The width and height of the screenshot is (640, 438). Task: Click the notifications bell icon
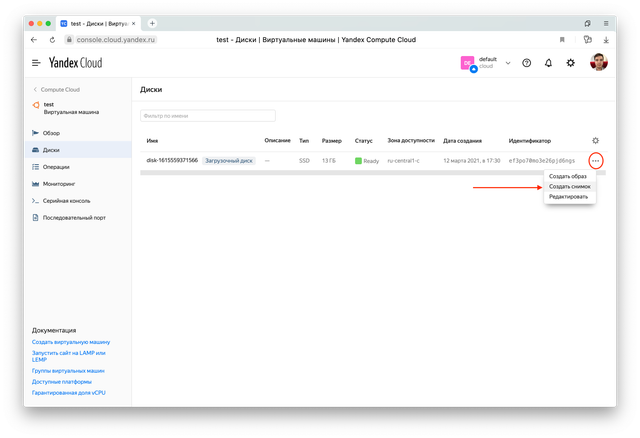[548, 63]
